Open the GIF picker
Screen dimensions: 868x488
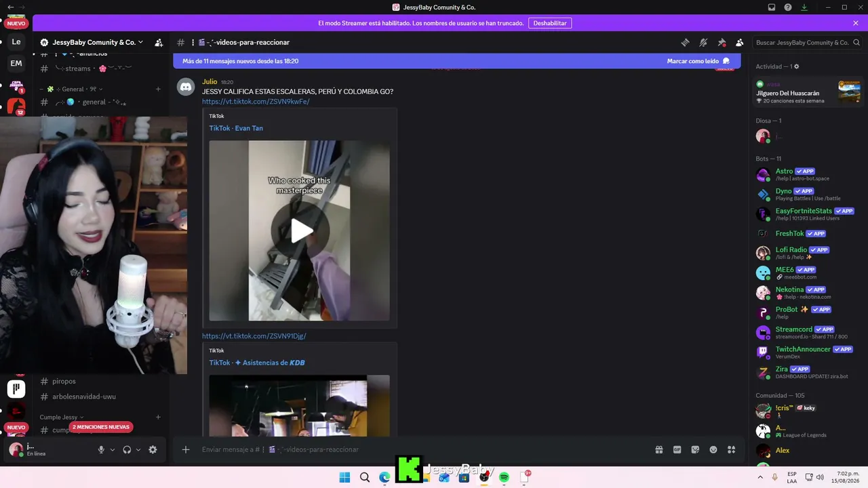(677, 449)
